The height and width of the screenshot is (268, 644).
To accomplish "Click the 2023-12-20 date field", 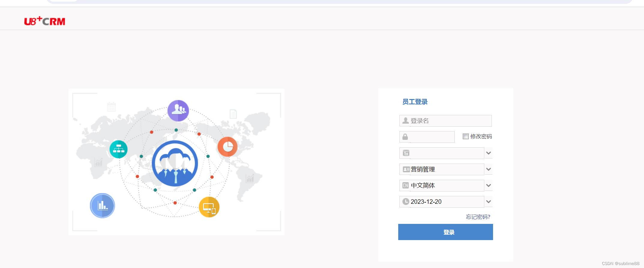I will 442,202.
